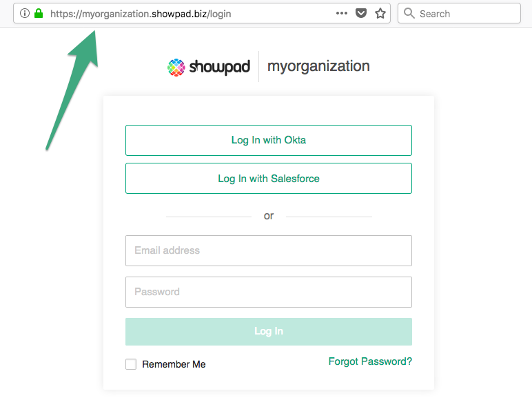Enable the Remember Me checkbox
The width and height of the screenshot is (532, 409).
tap(131, 364)
